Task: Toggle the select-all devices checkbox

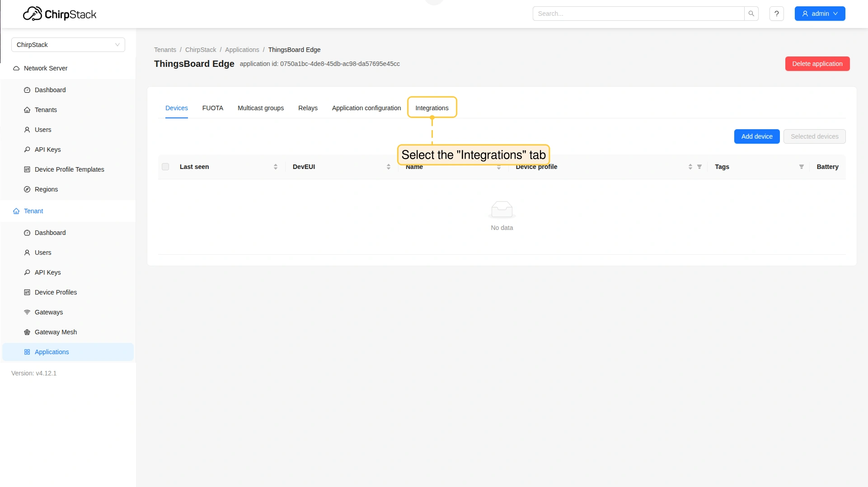Action: 165,167
